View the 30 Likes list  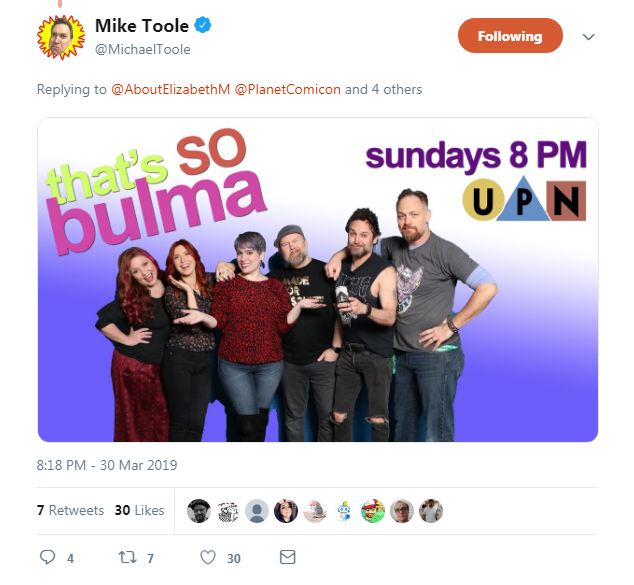(139, 510)
